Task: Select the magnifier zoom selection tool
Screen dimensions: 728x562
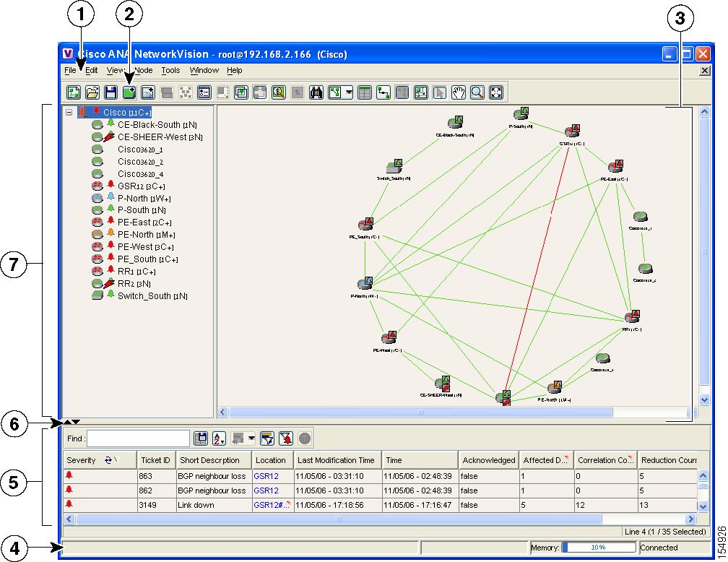Action: [x=477, y=92]
